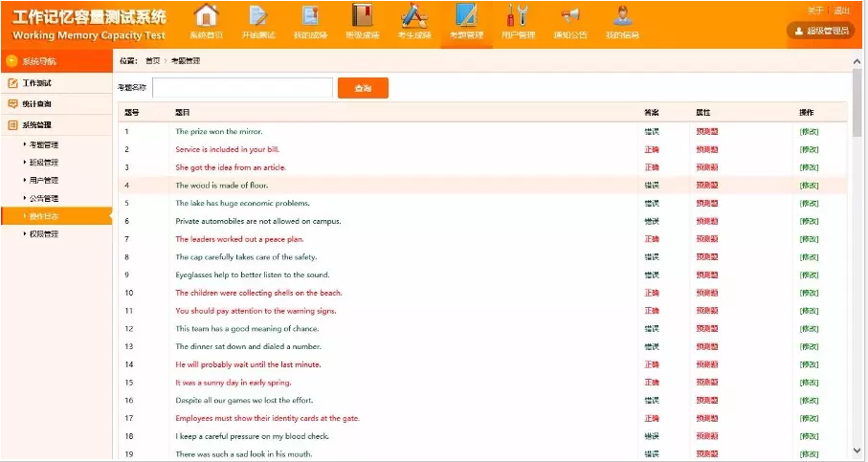Select 'There was such a sad look in his mouth.'
The image size is (868, 462).
pyautogui.click(x=244, y=454)
